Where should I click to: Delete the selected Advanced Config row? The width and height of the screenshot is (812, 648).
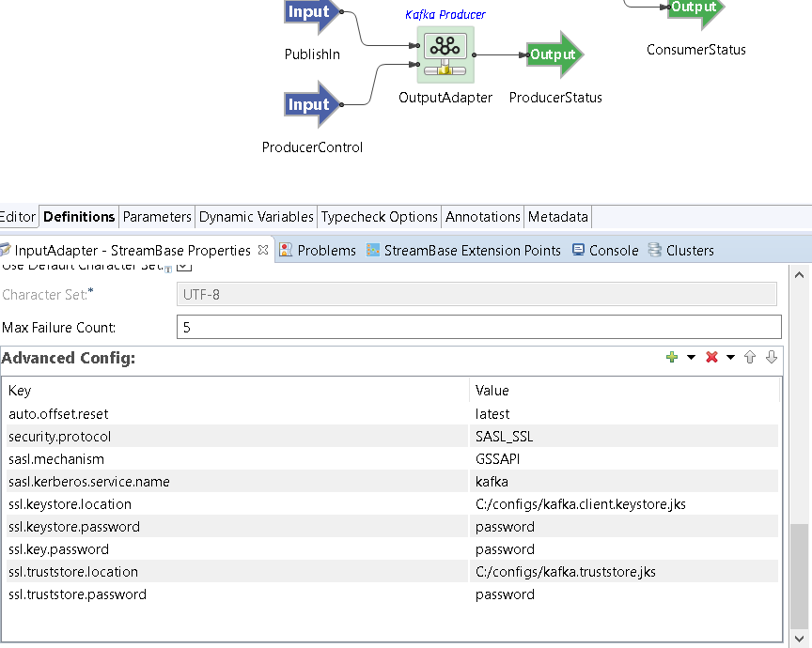point(711,358)
